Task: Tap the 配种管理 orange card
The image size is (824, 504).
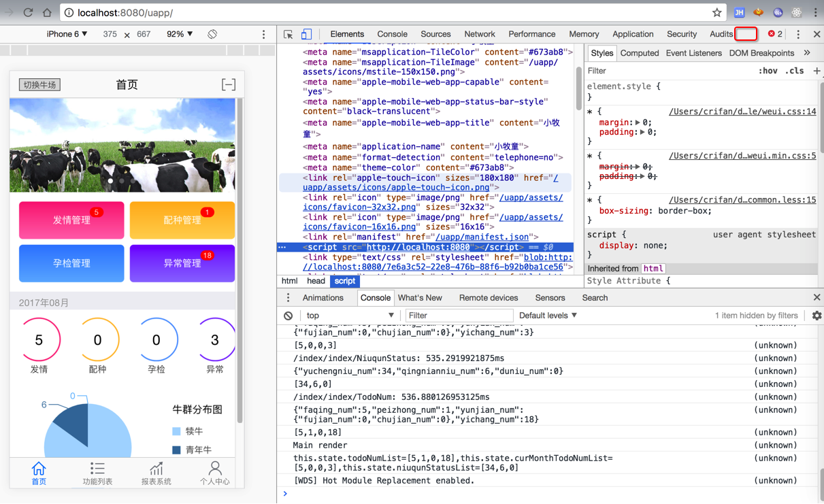Action: click(x=182, y=220)
